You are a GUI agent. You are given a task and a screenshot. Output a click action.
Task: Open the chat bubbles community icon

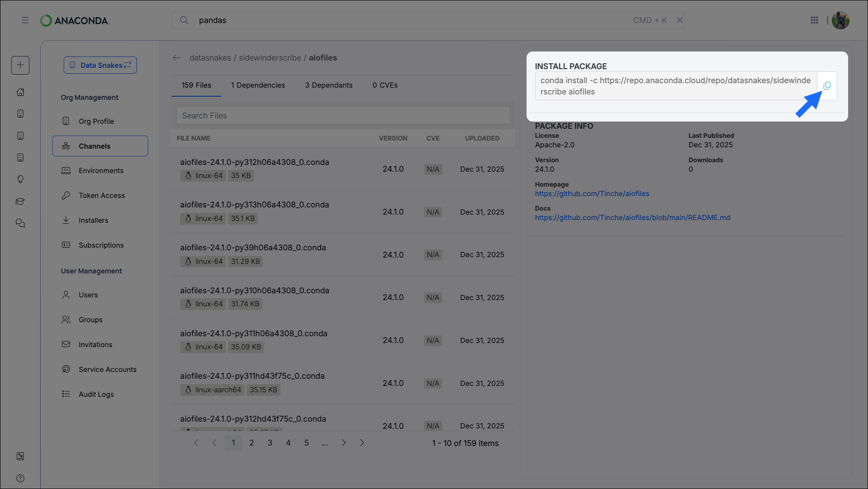click(x=20, y=223)
